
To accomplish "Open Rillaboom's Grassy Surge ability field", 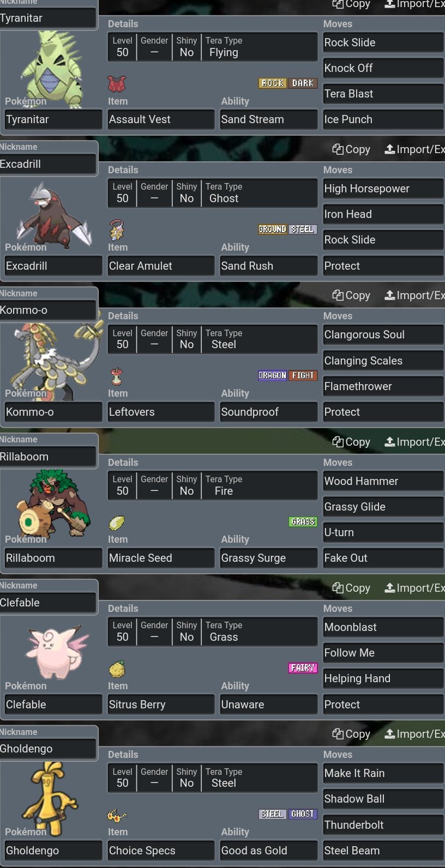I will point(269,558).
